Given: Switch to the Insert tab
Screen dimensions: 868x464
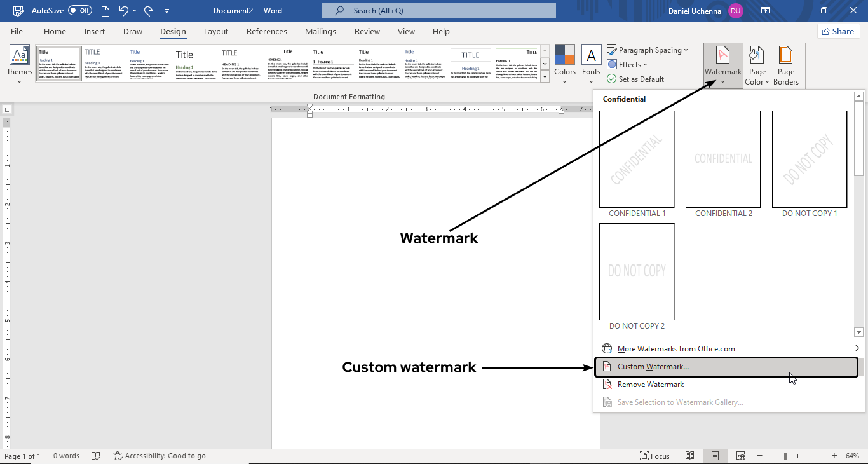Looking at the screenshot, I should tap(95, 31).
